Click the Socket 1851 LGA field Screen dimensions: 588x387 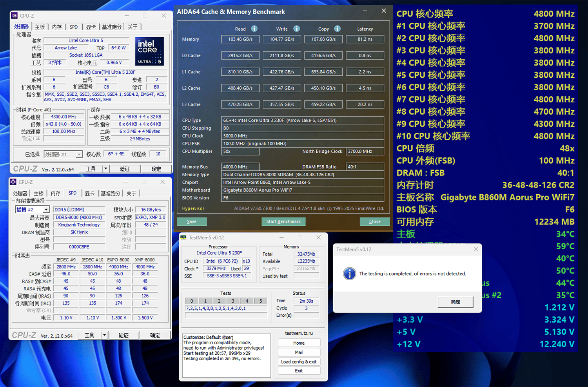[86, 55]
